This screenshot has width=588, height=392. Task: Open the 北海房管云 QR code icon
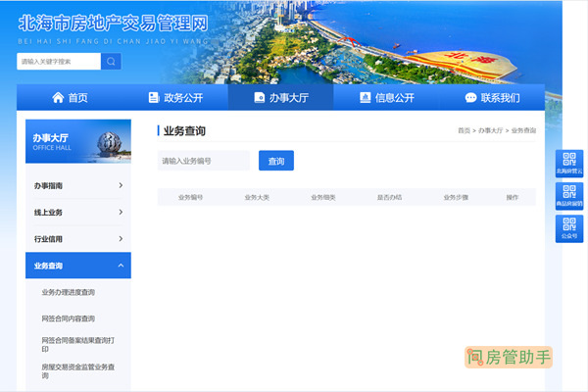point(569,164)
